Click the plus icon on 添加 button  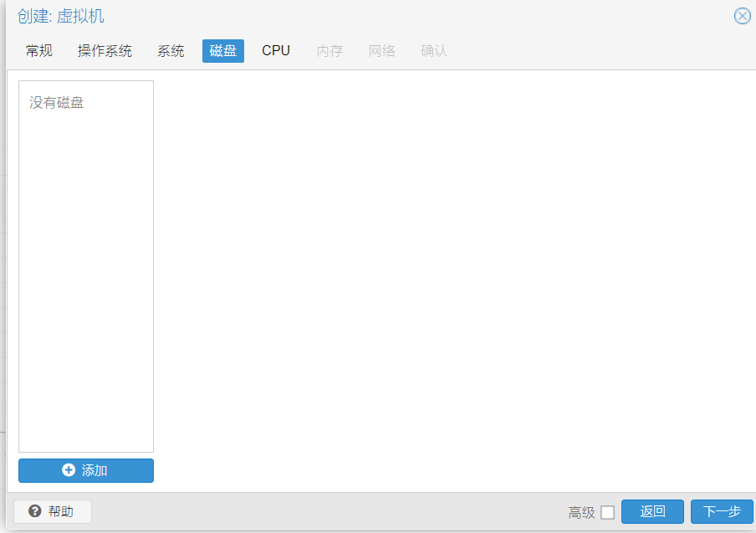69,470
